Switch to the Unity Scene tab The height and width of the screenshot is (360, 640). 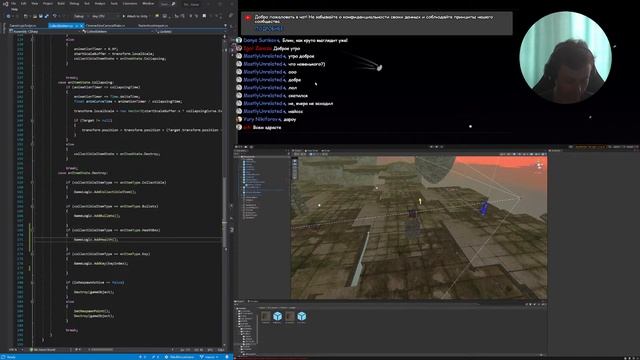[x=298, y=151]
